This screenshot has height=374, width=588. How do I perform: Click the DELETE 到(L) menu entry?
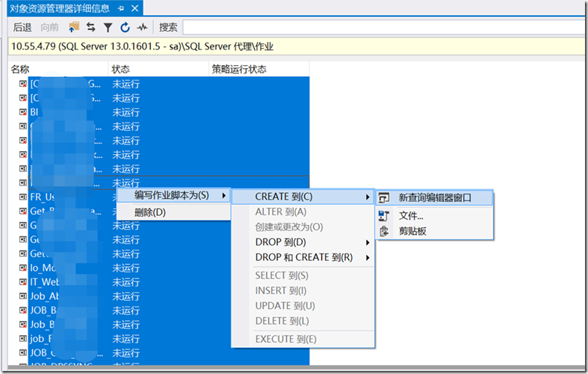pos(303,322)
